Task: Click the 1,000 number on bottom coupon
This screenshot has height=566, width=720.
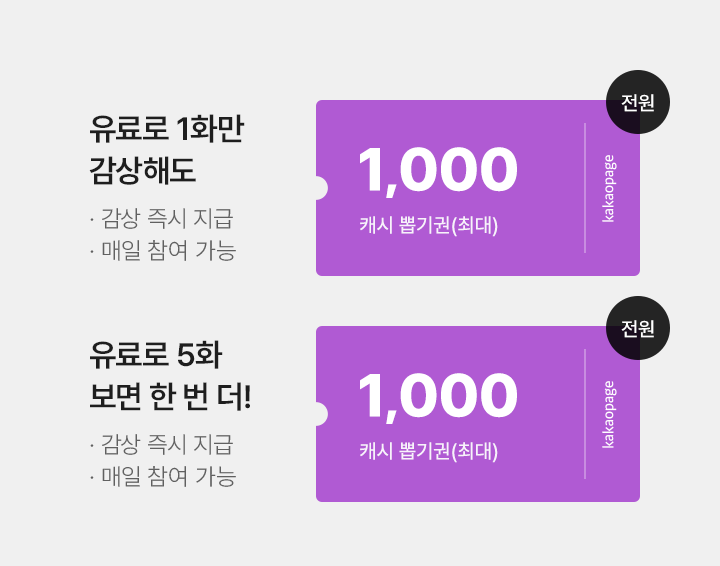Action: pos(438,396)
